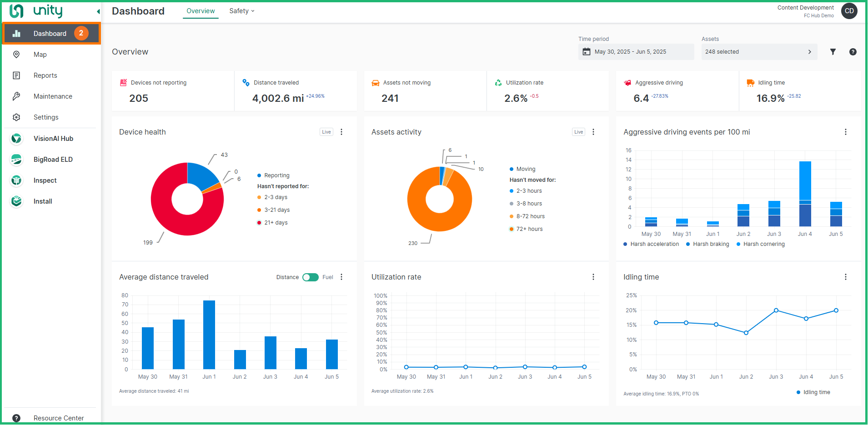The width and height of the screenshot is (868, 425).
Task: Change the Time period date range
Action: tap(636, 51)
